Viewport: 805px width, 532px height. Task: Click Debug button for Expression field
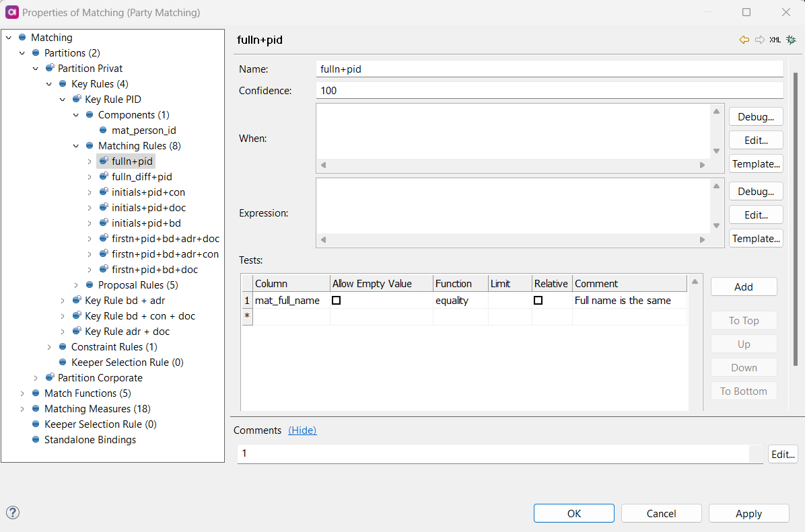tap(756, 191)
